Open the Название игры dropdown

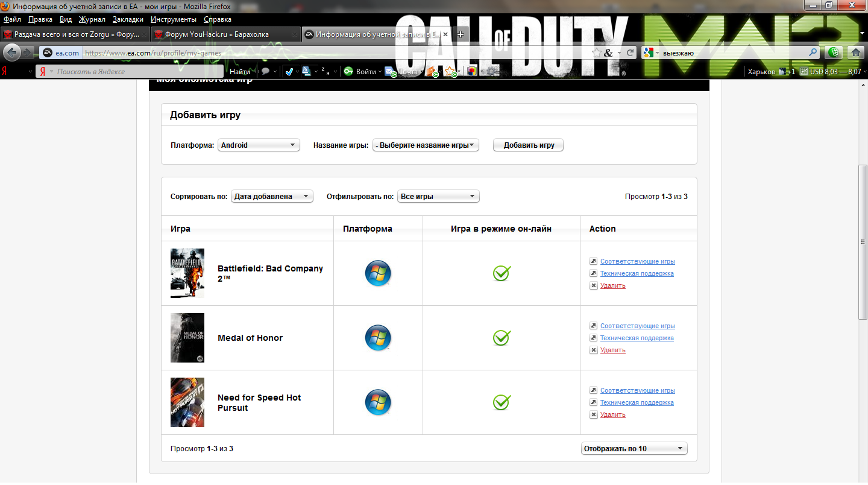(426, 145)
